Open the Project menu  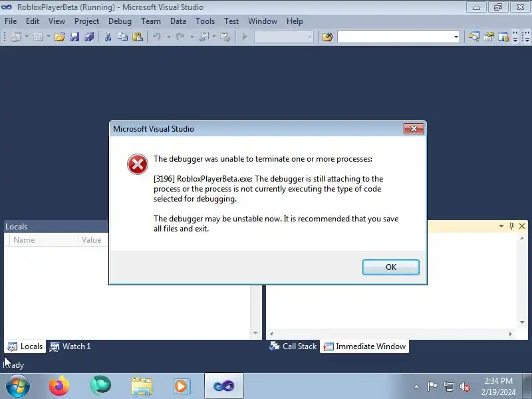click(86, 21)
